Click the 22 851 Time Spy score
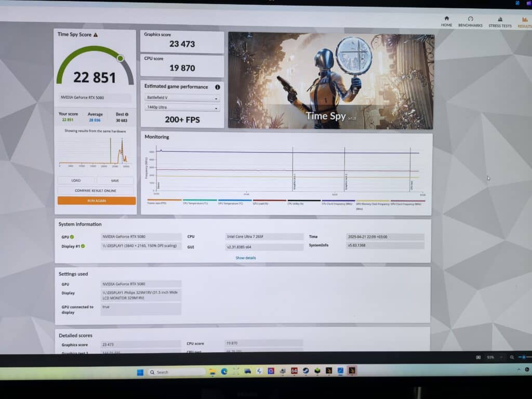Image resolution: width=532 pixels, height=399 pixels. (x=95, y=77)
